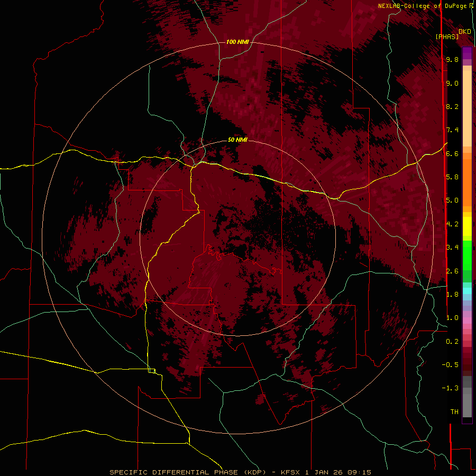Screen dimensions: 476x476
Task: Click the 7.4 scale value
Action: [452, 130]
